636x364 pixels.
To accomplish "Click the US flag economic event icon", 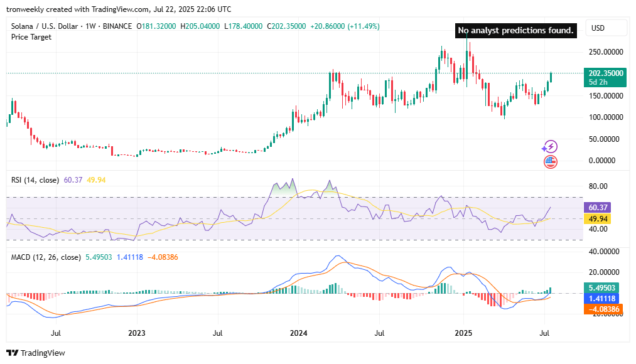I will point(551,162).
